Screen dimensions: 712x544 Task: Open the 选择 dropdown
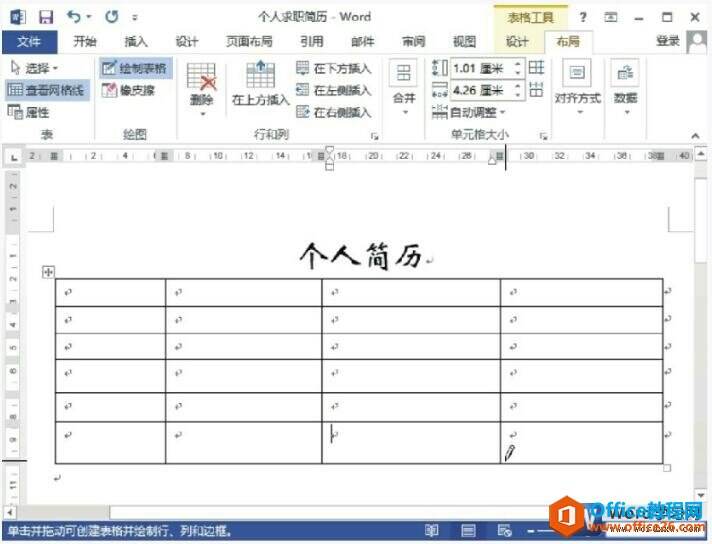[35, 68]
